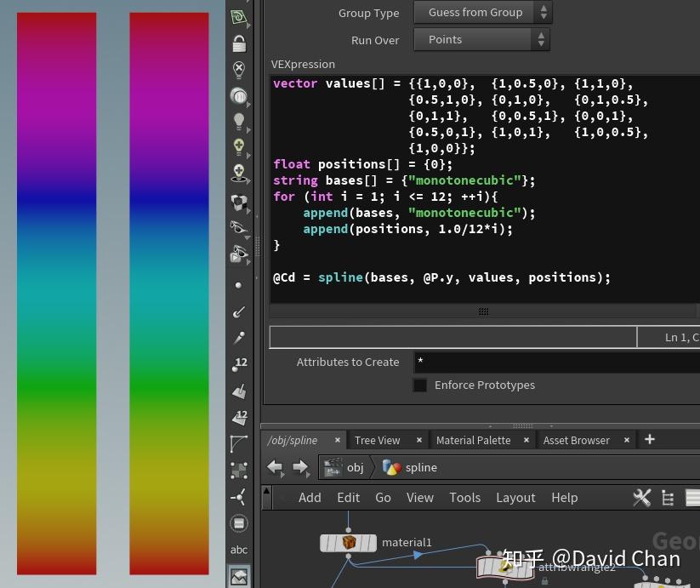Click the network back arrow icon
Screen dimensions: 700x588
click(275, 467)
